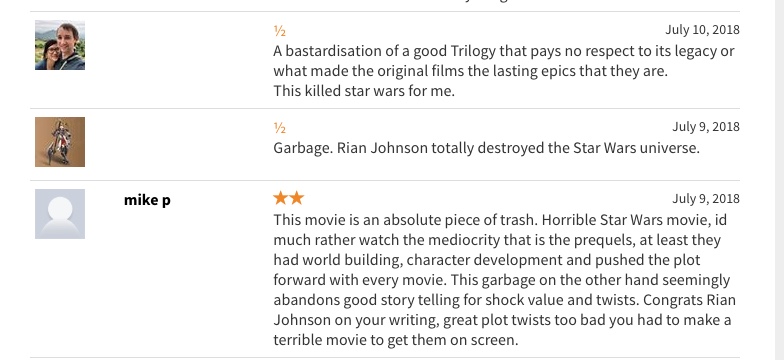The image size is (784, 360).
Task: Click the "This movie is an absolute piece of trash" sentence
Action: [406, 220]
